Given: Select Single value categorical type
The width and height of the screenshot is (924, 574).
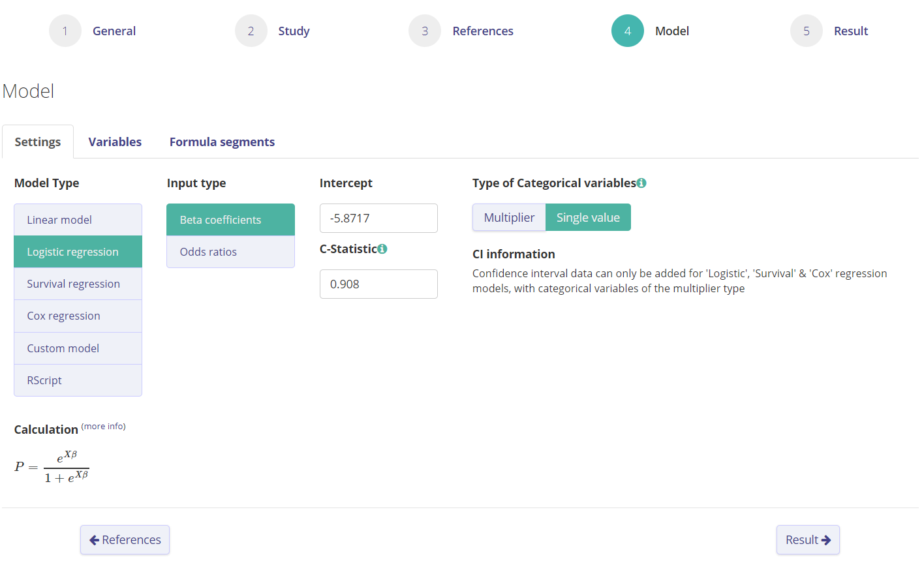Looking at the screenshot, I should coord(588,217).
